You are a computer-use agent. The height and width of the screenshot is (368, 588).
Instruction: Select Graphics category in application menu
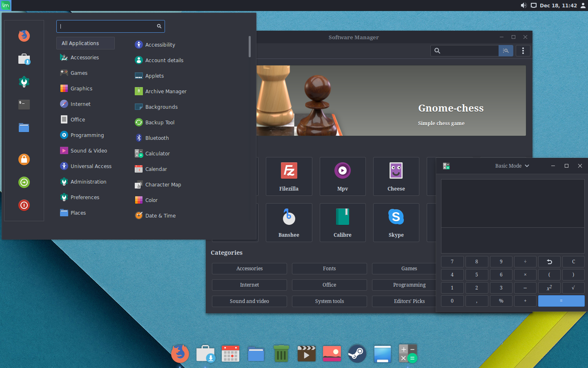click(85, 89)
